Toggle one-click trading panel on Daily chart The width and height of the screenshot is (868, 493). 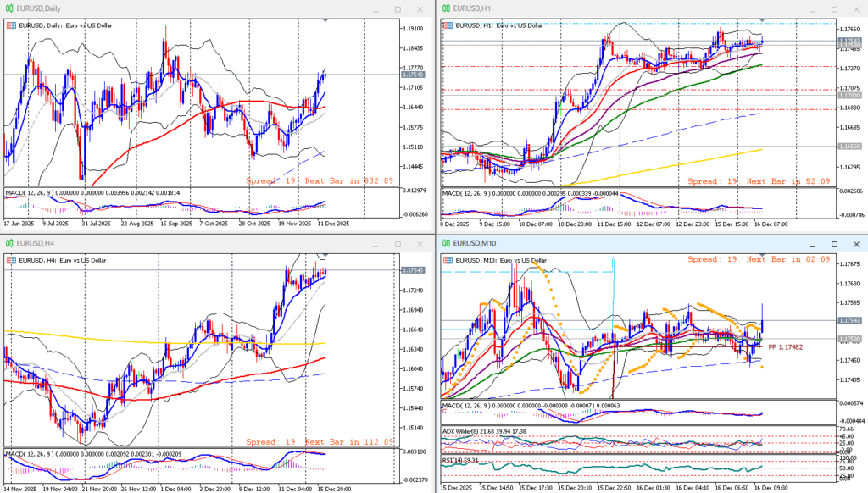point(10,25)
